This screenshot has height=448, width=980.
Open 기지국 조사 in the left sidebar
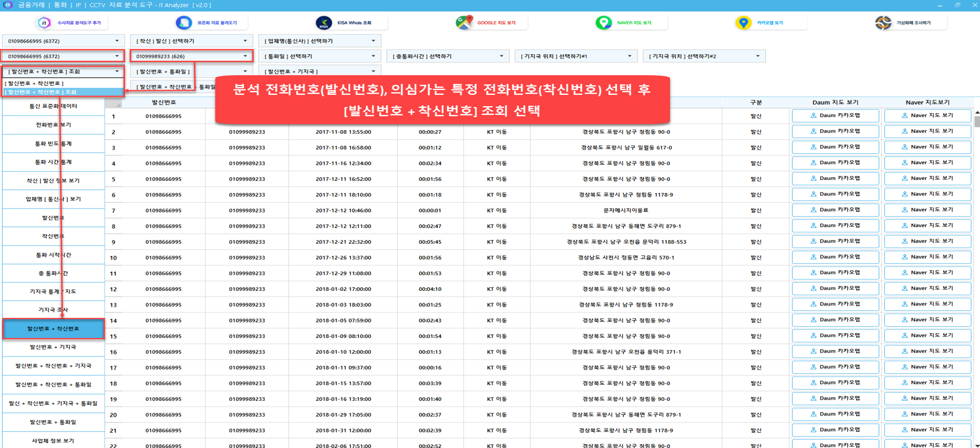point(53,310)
